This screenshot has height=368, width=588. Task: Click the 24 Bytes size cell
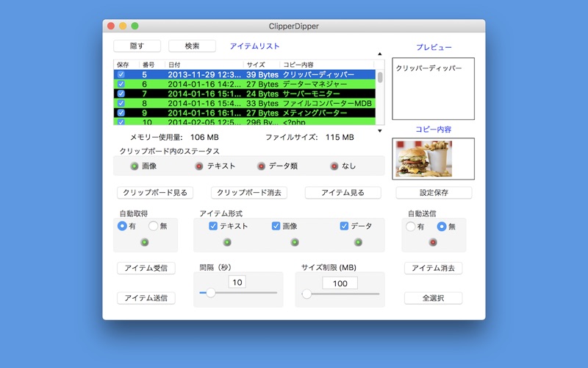pos(262,93)
